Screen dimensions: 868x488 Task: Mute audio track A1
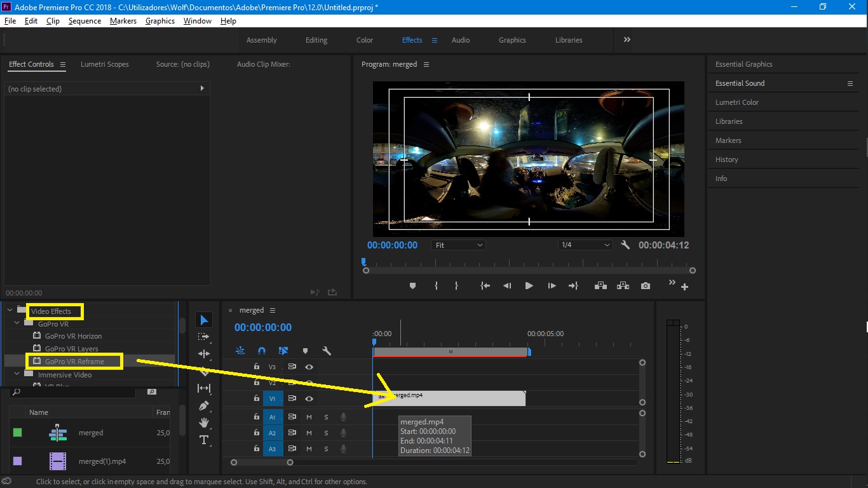[x=309, y=417]
